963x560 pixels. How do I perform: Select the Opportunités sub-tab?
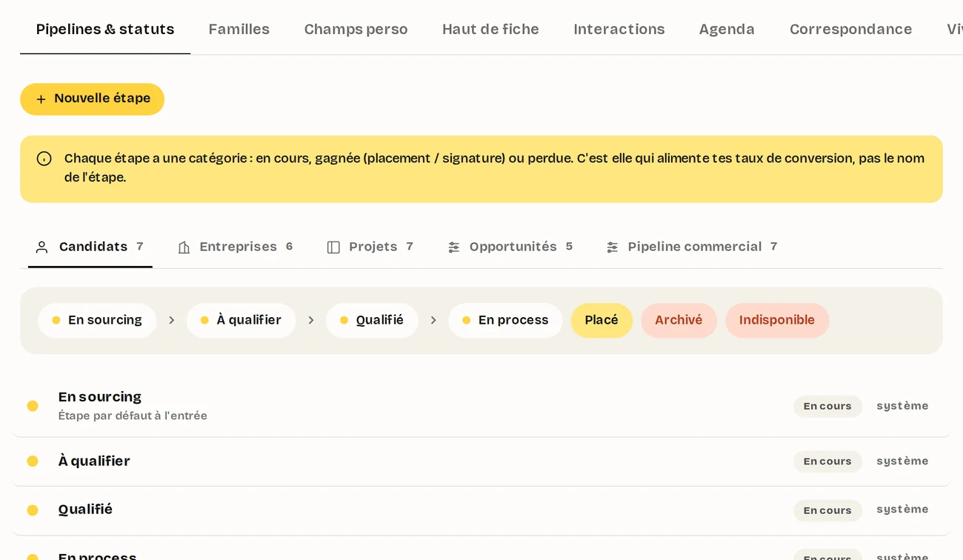[x=511, y=247]
